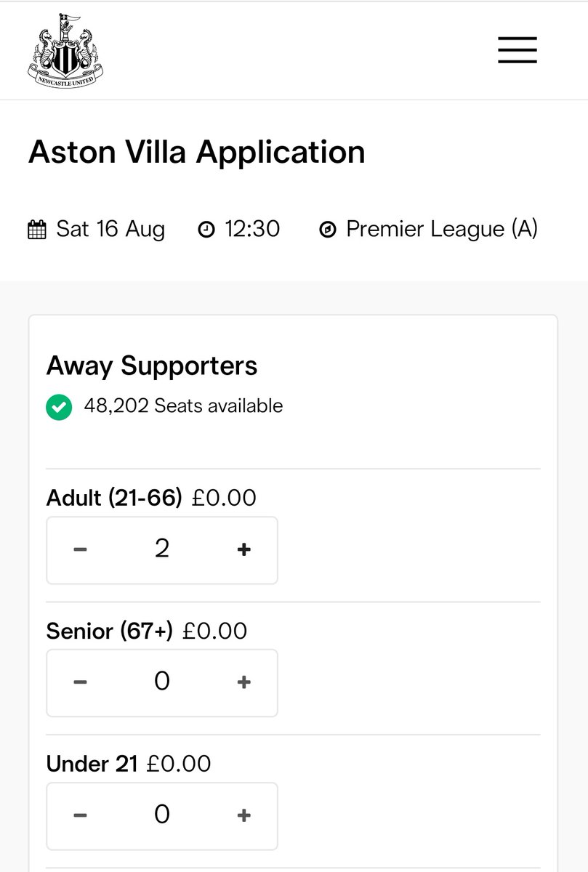
Task: Click the calendar icon beside Sat 16 Aug
Action: tap(36, 230)
